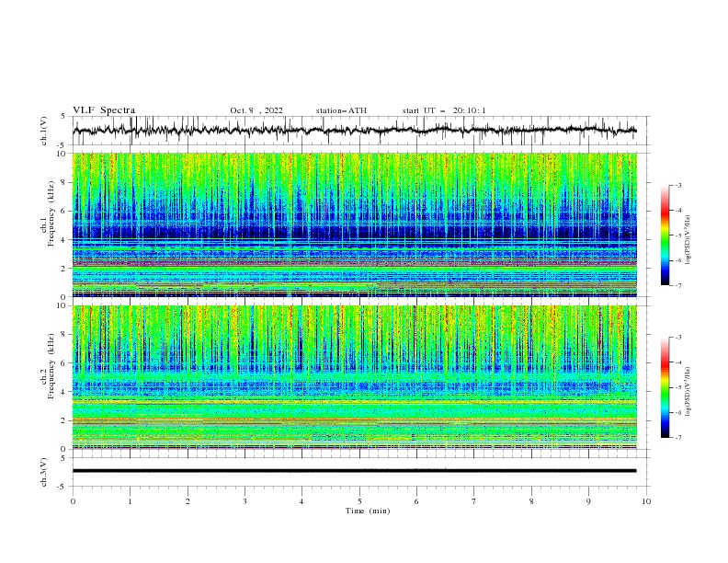Click the 'start UT = 20:10:1' label
728x563 pixels.
coord(444,110)
